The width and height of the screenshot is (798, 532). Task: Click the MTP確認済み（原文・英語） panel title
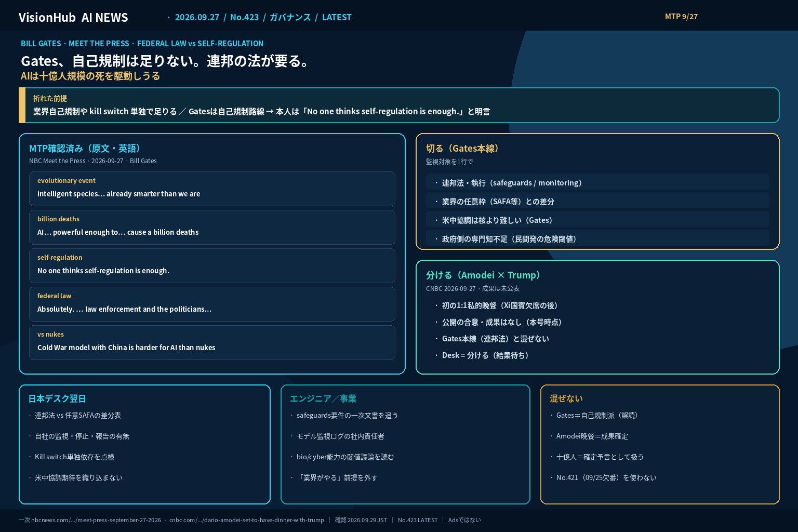[x=86, y=148]
